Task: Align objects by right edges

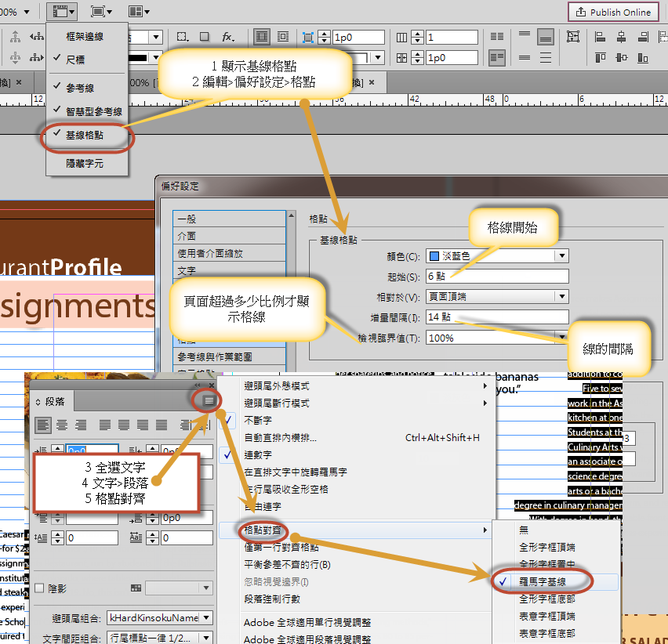Action: pos(643,37)
